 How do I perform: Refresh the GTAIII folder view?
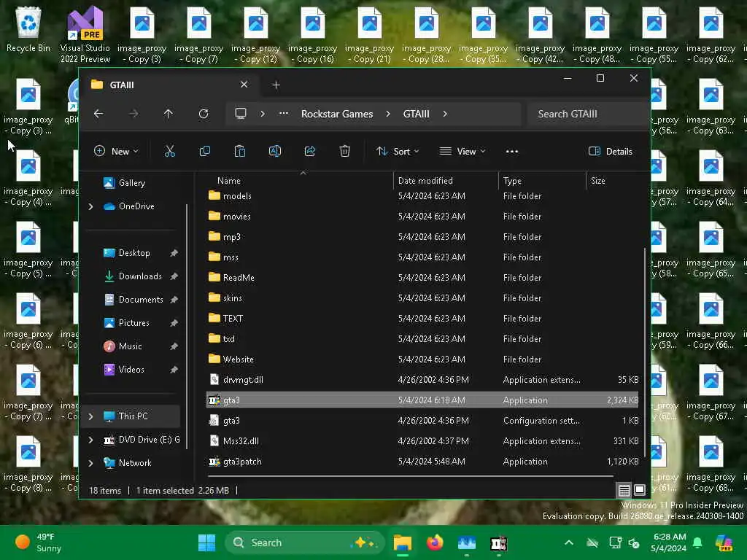coord(204,114)
